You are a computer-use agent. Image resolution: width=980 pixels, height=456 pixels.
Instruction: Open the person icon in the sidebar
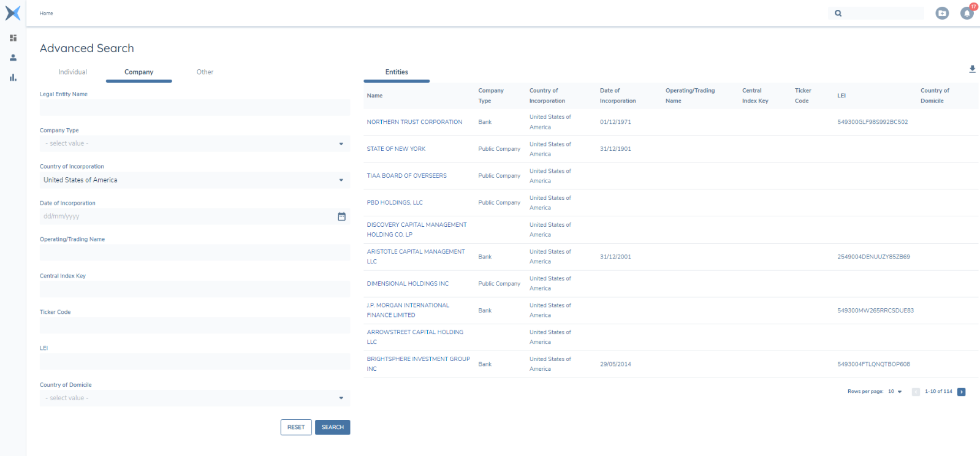(13, 58)
